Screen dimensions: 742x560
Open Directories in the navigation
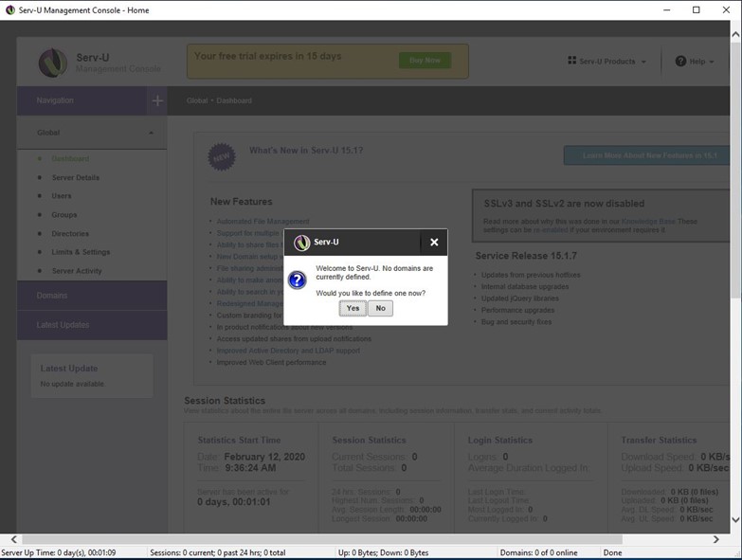(70, 234)
